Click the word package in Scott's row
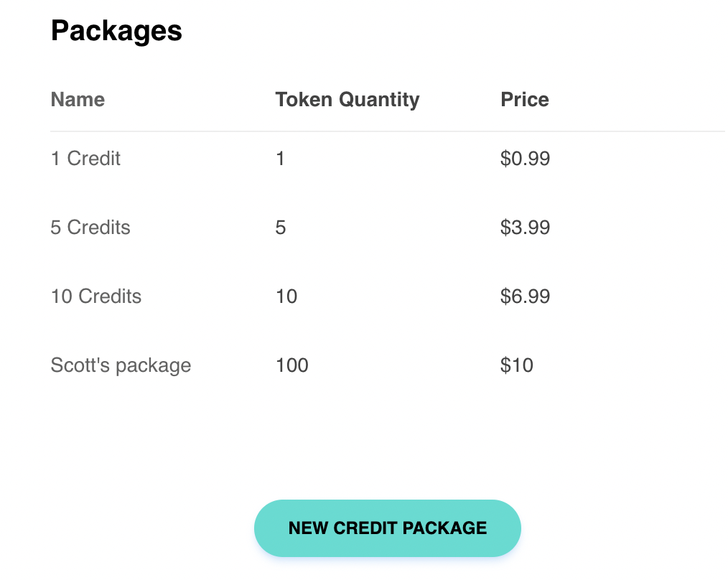The height and width of the screenshot is (580, 728). click(153, 367)
